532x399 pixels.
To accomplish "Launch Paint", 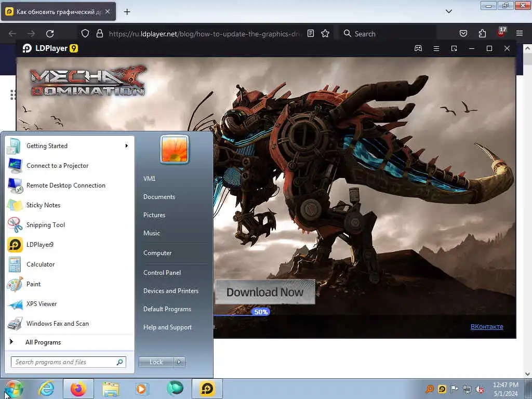I will (x=70, y=284).
